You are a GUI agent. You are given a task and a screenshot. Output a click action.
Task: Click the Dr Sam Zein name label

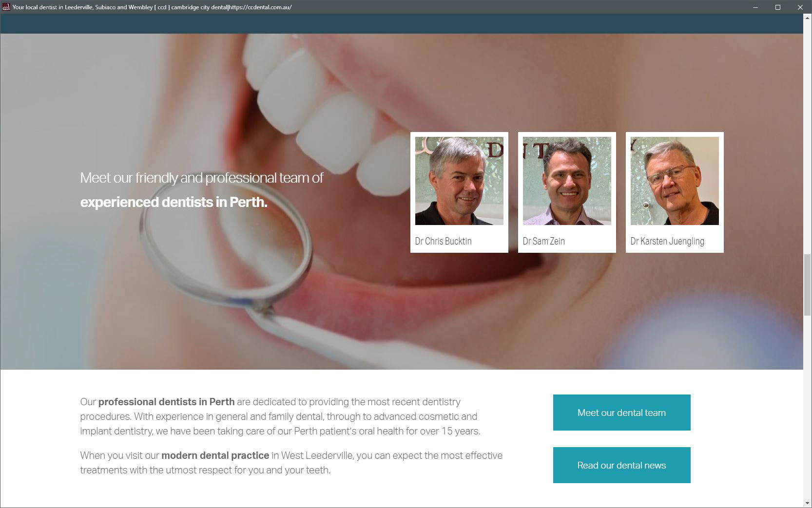click(543, 241)
